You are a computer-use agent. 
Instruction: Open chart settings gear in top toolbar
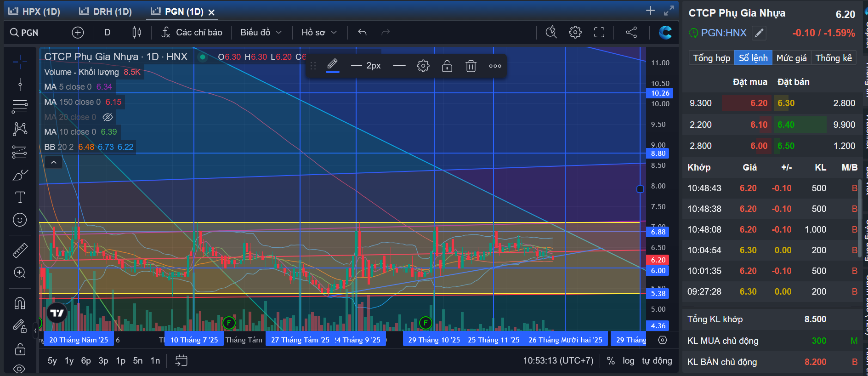point(575,32)
